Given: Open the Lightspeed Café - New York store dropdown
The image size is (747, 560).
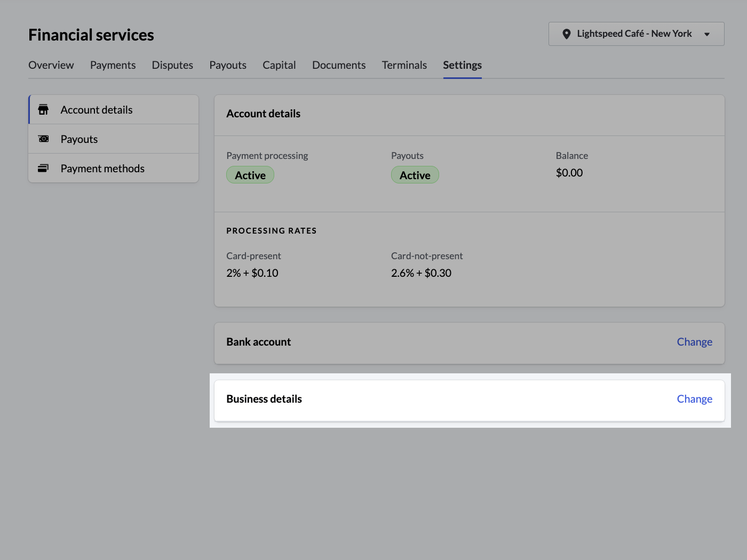Looking at the screenshot, I should pos(635,34).
